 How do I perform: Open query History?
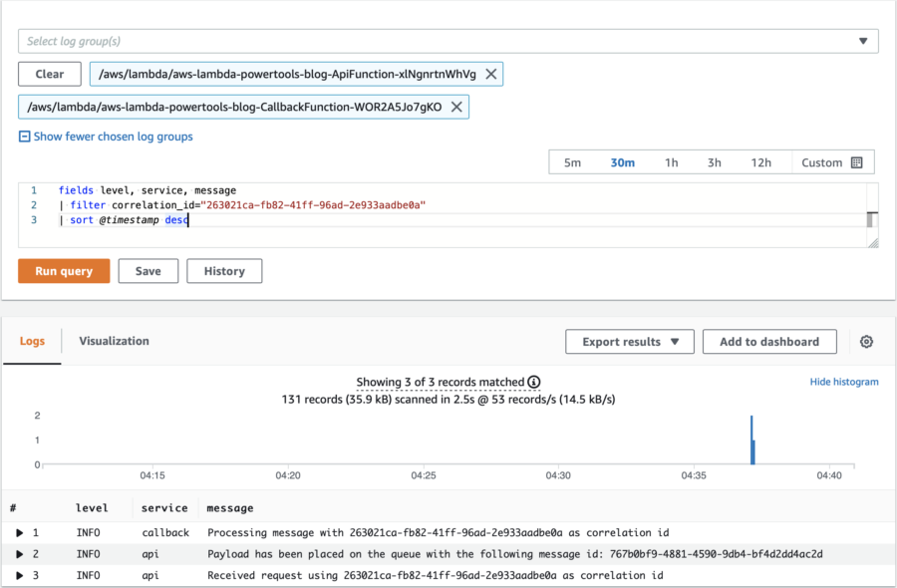224,271
